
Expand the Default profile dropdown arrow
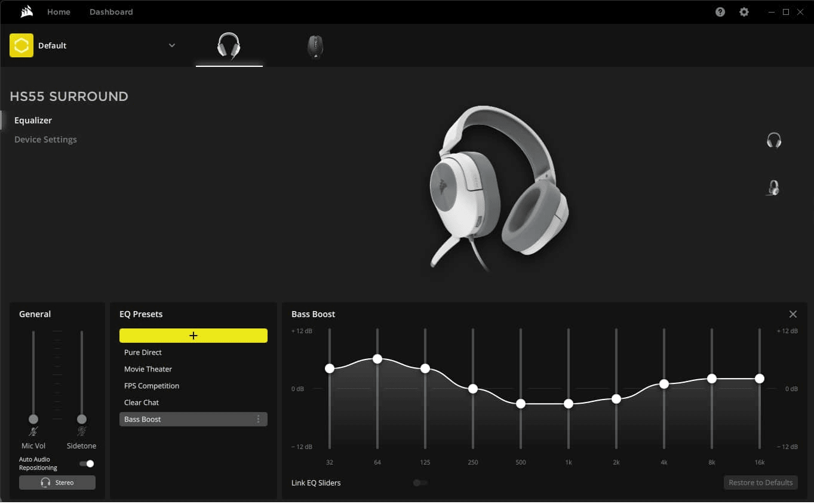click(x=172, y=45)
